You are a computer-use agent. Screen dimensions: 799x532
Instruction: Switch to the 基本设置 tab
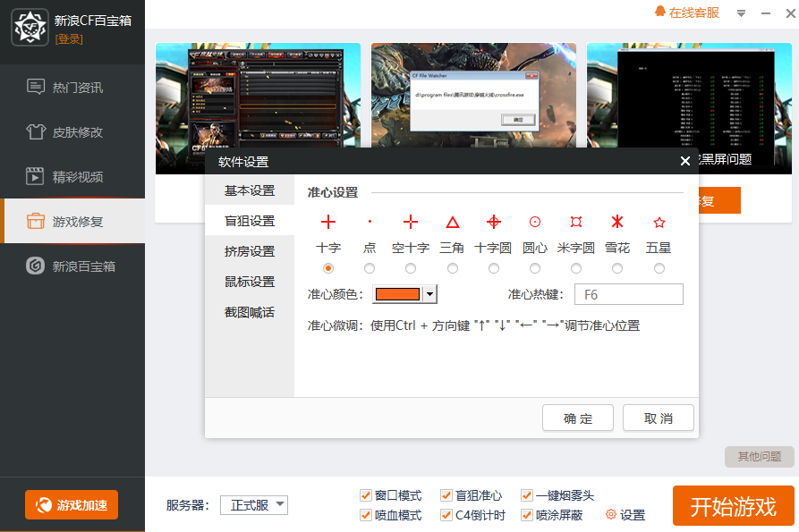(x=250, y=191)
